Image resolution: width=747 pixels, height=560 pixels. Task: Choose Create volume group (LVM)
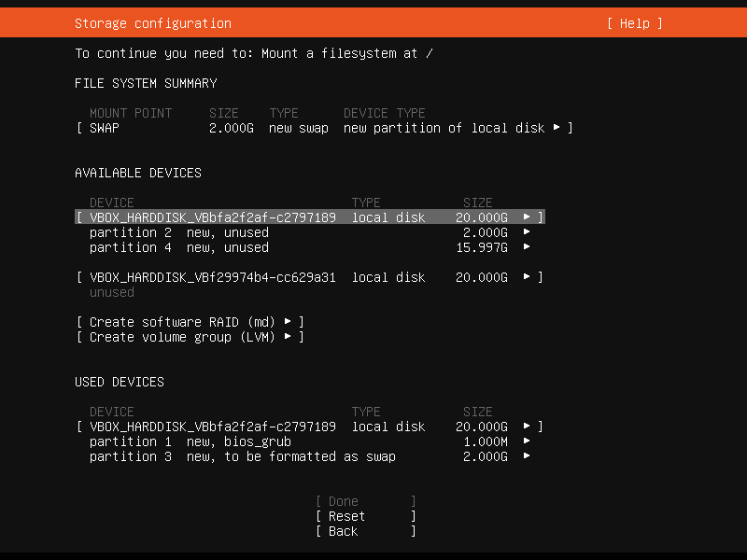tap(190, 337)
